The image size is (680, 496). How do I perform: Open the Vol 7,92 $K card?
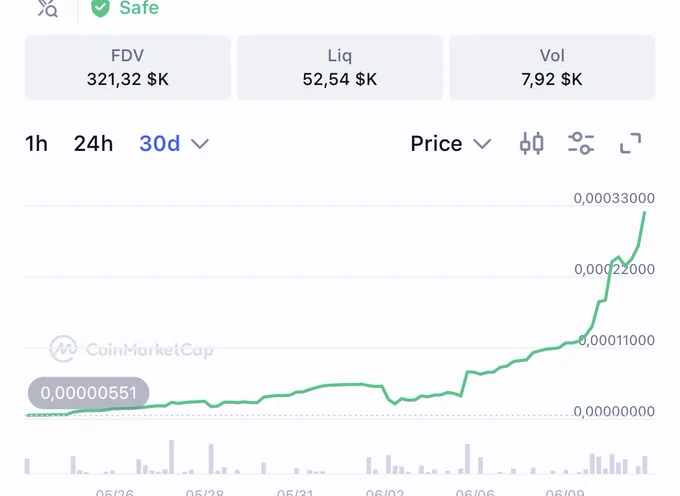coord(552,67)
